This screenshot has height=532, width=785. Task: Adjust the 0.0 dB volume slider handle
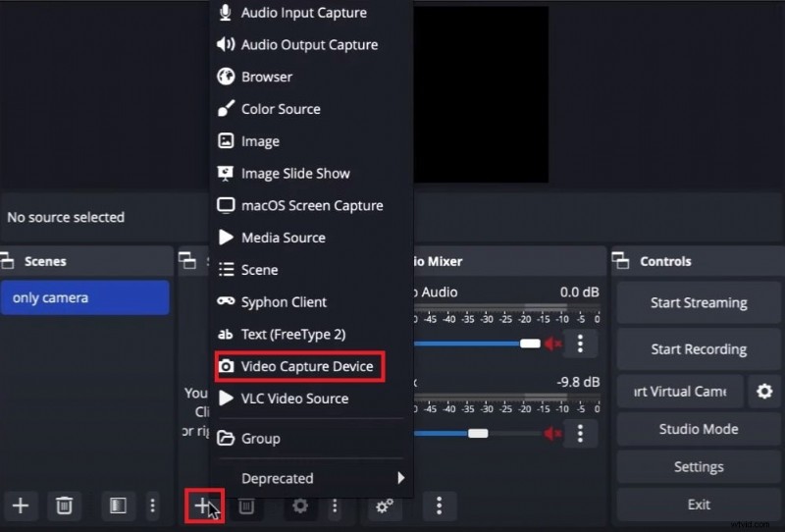tap(530, 344)
